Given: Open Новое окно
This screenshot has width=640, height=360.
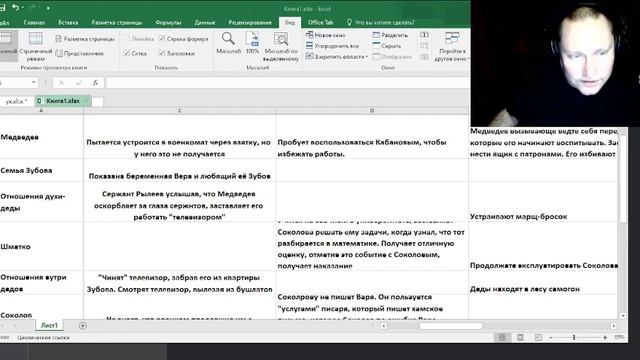Looking at the screenshot, I should (x=326, y=35).
